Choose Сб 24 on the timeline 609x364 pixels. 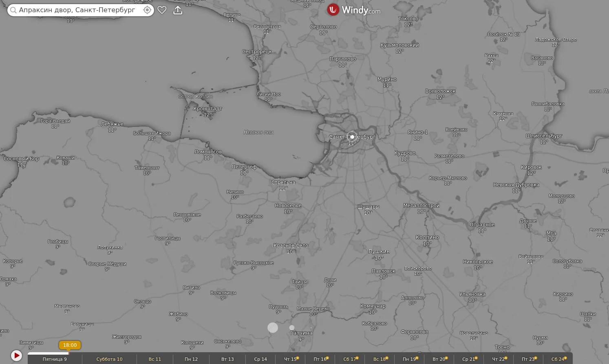(x=558, y=359)
